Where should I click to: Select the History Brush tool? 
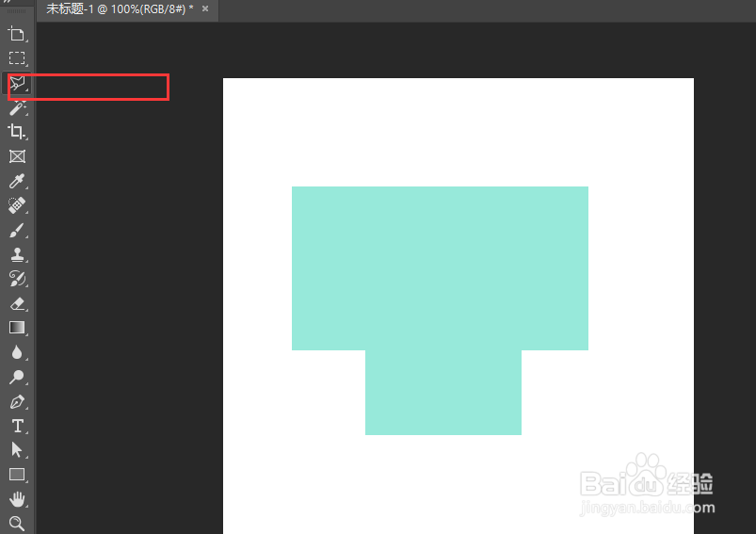17,279
